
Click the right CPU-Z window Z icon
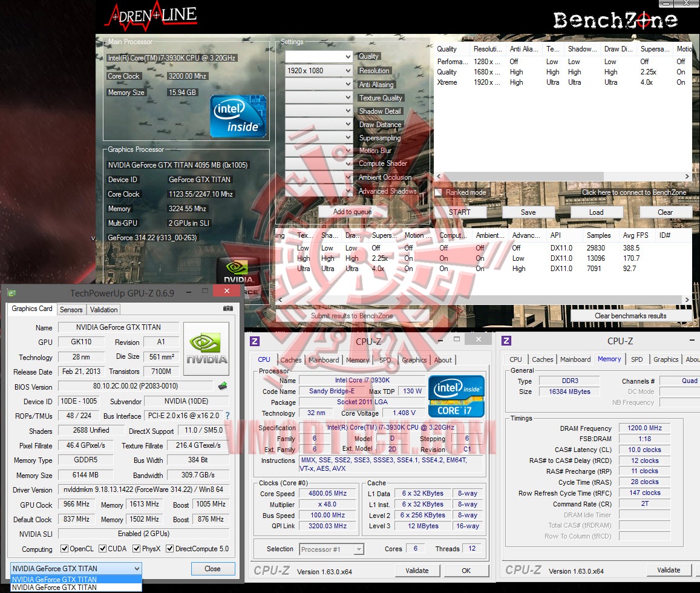(x=506, y=341)
